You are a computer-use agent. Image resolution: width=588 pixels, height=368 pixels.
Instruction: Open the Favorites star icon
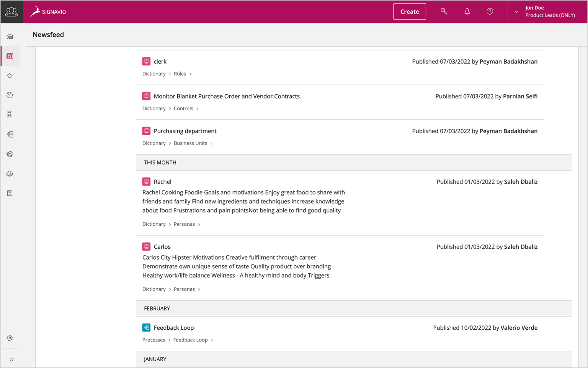[10, 76]
